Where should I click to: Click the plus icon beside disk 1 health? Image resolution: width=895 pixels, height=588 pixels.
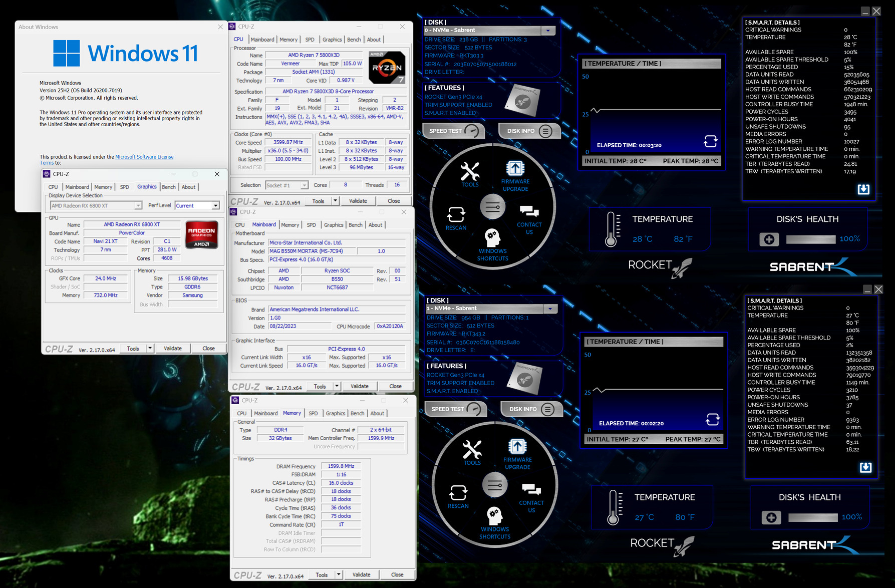(x=771, y=517)
